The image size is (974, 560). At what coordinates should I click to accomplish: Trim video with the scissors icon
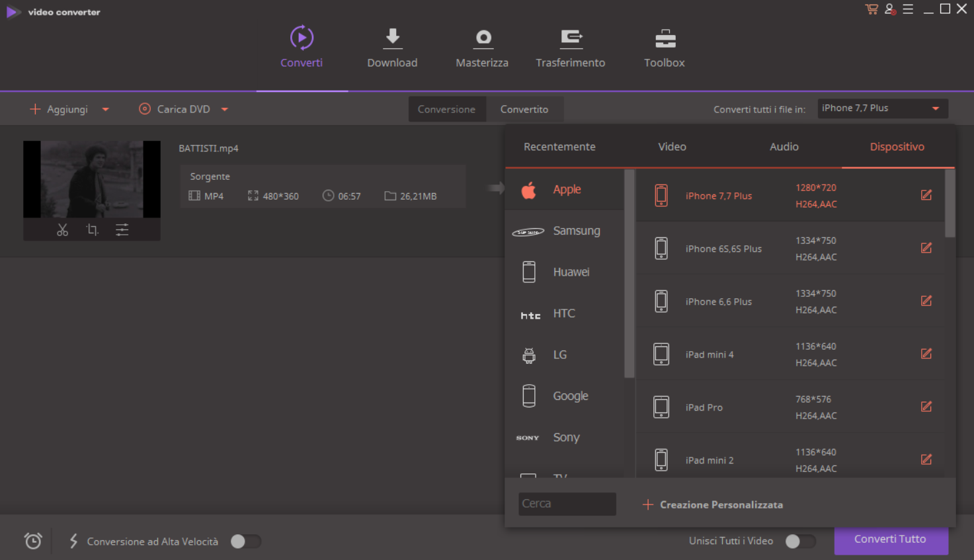62,229
